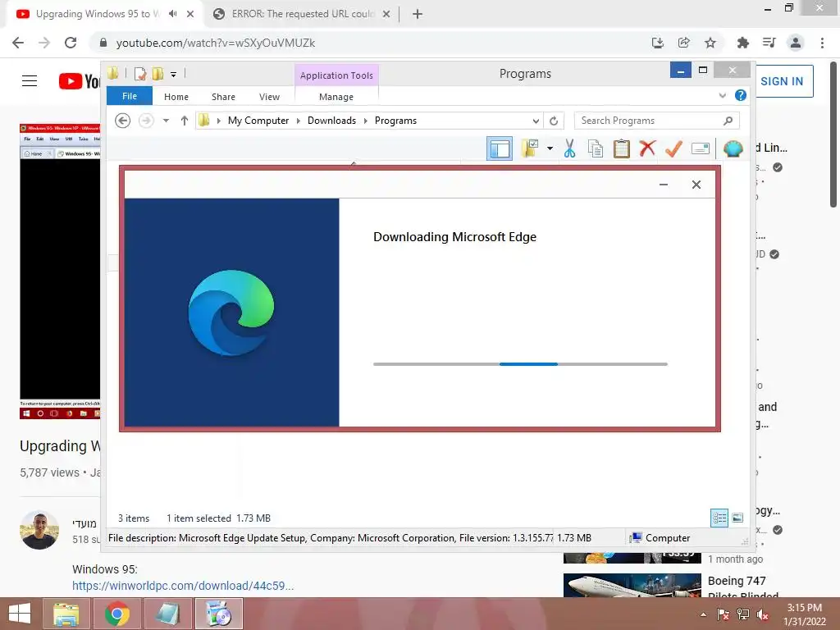Switch to Details view in status bar

(719, 518)
